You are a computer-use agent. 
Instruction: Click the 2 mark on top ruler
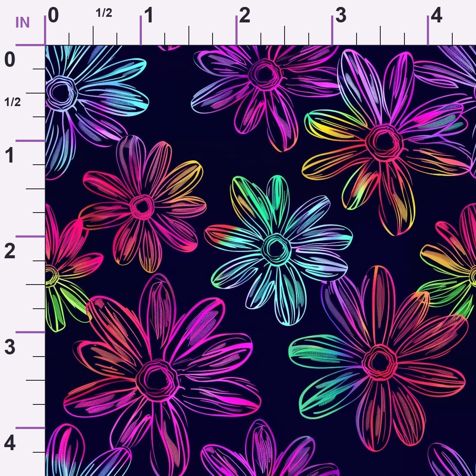coord(244,15)
